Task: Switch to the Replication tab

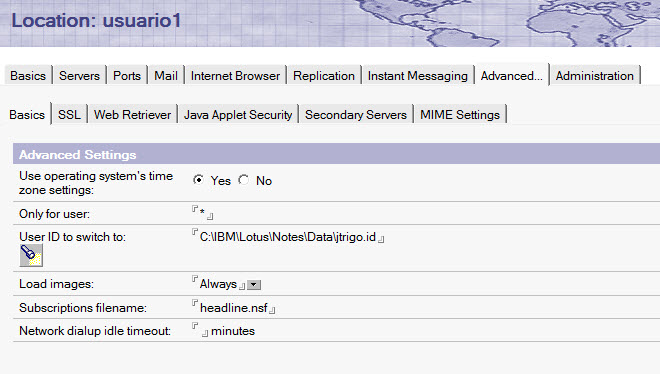Action: coord(324,76)
